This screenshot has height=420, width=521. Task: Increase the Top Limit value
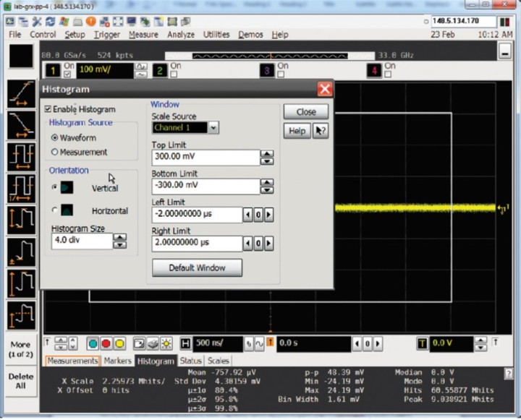[267, 153]
